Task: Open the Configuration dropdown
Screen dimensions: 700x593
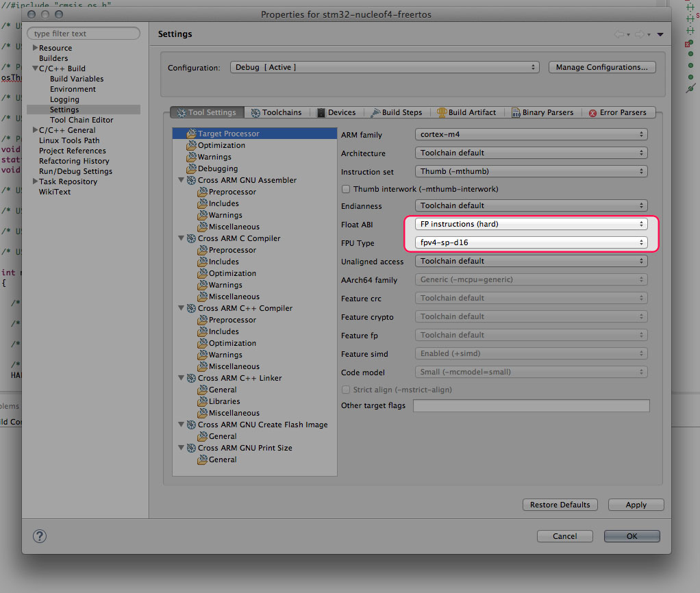Action: [385, 67]
